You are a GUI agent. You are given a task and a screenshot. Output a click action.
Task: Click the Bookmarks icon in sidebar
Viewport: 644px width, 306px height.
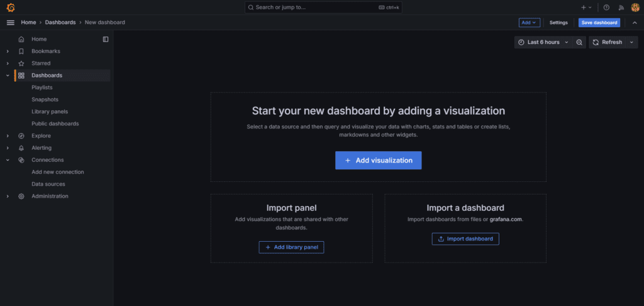click(x=21, y=52)
